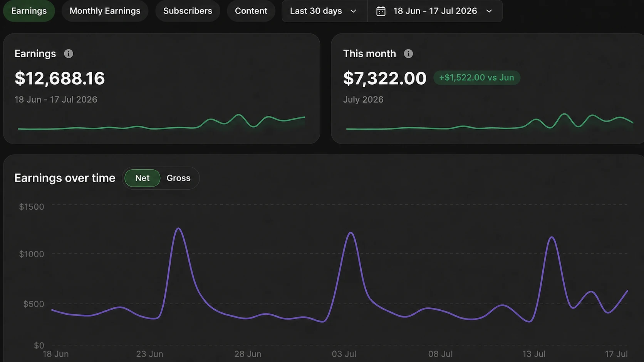Screen dimensions: 644x362
Task: Click the 13 Jul axis date
Action: point(533,354)
